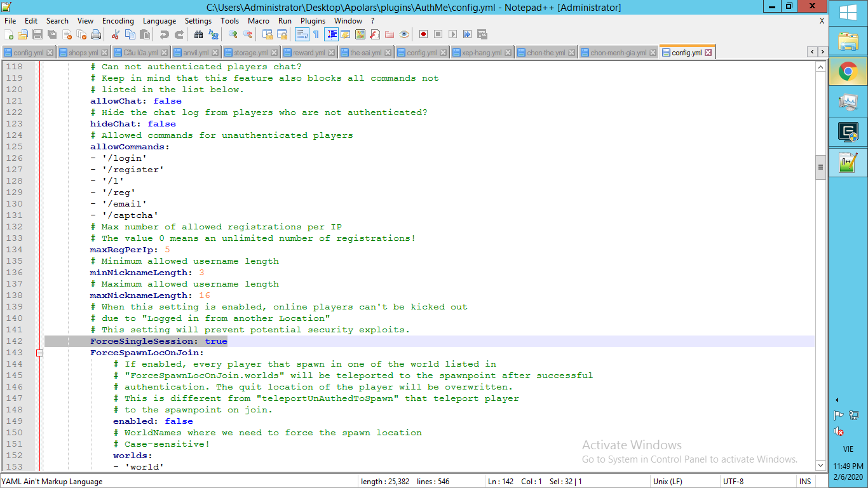
Task: Toggle Word Wrap in the toolbar
Action: click(x=302, y=34)
